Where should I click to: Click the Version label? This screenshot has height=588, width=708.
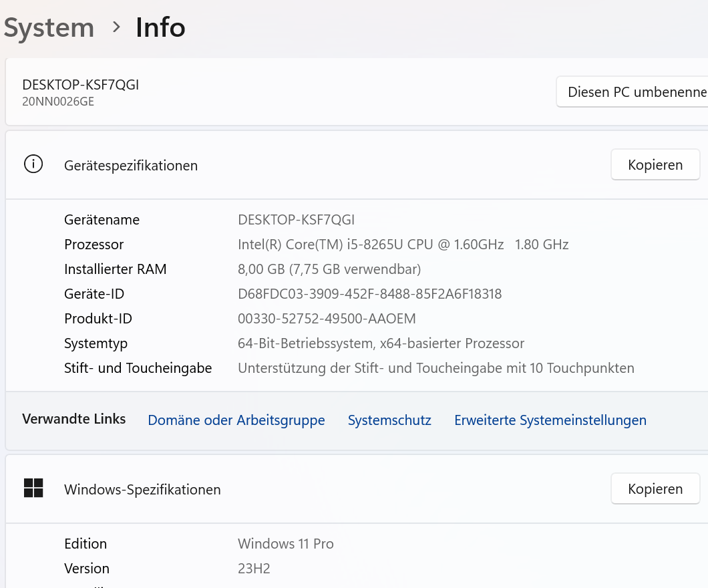pyautogui.click(x=87, y=569)
